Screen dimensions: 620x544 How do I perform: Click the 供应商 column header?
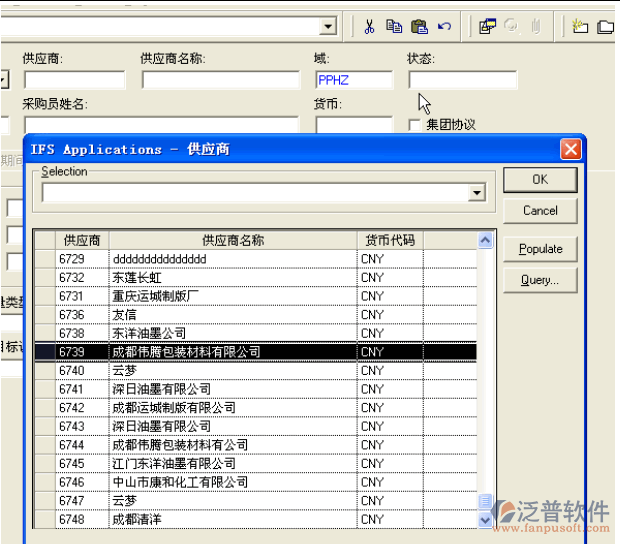[x=82, y=240]
